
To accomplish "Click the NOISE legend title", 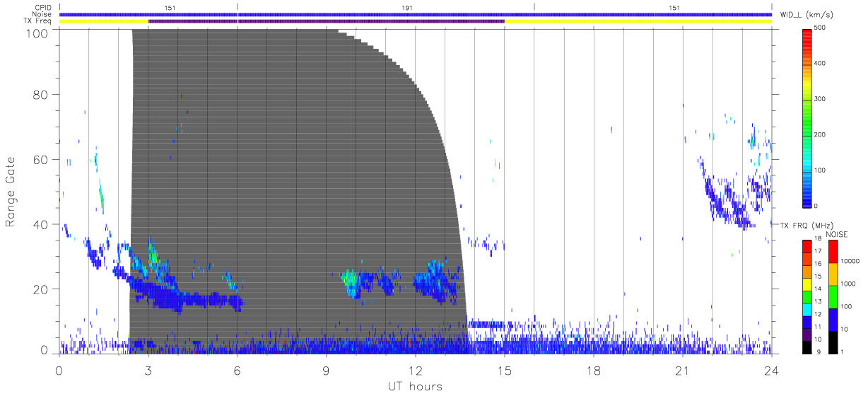I will (836, 234).
